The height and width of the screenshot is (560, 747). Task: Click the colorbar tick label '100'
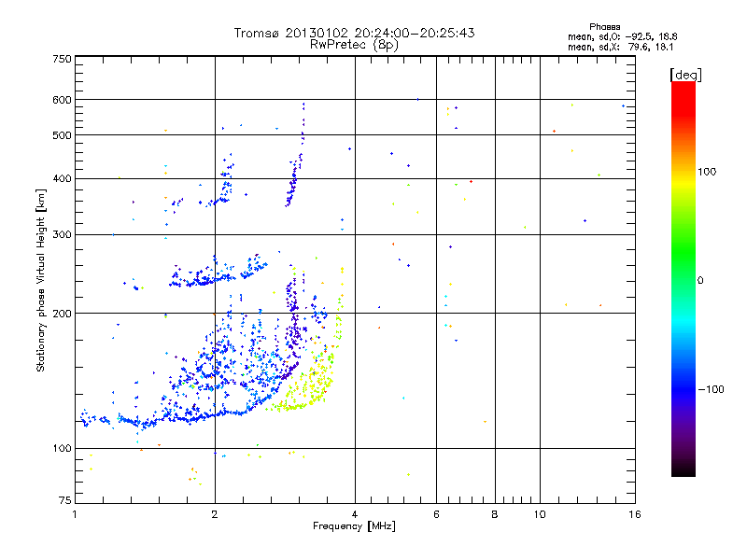[707, 172]
